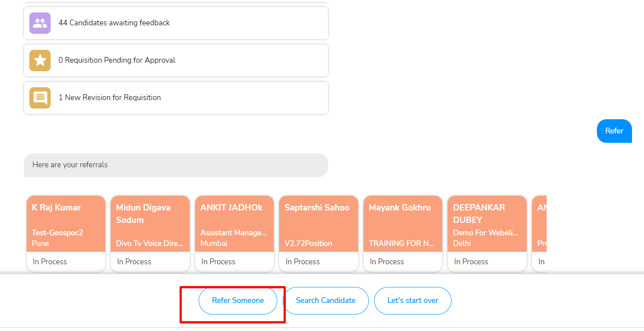Click the purple candidates group icon
The height and width of the screenshot is (331, 644).
[40, 23]
